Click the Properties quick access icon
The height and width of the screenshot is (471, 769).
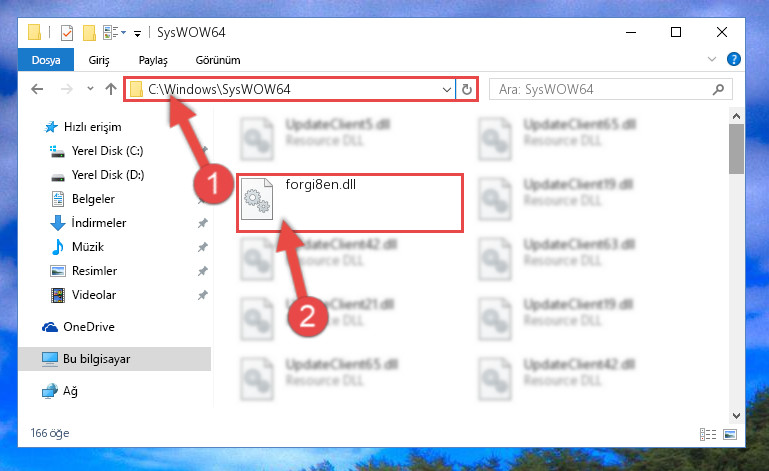[x=67, y=33]
